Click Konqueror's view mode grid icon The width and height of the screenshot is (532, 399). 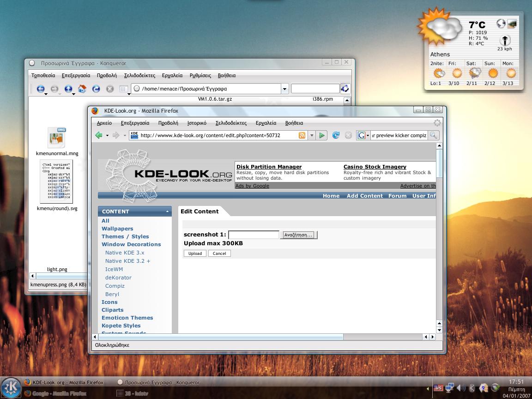123,89
